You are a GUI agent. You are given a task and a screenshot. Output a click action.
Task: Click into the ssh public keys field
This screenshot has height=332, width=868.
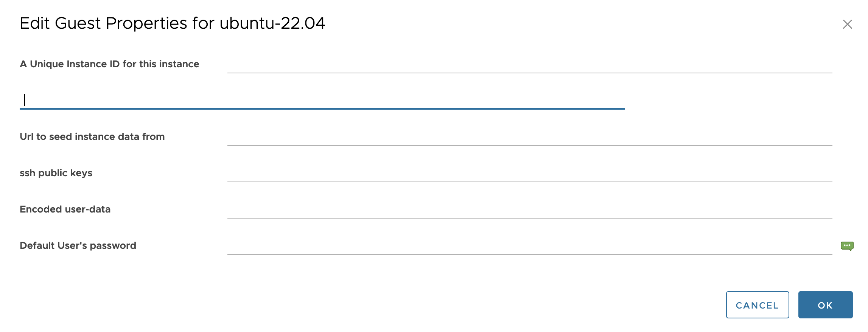pyautogui.click(x=529, y=173)
